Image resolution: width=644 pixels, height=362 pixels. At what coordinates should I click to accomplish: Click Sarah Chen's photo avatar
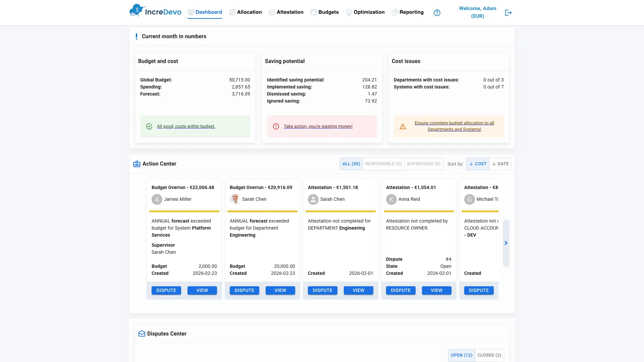(235, 199)
